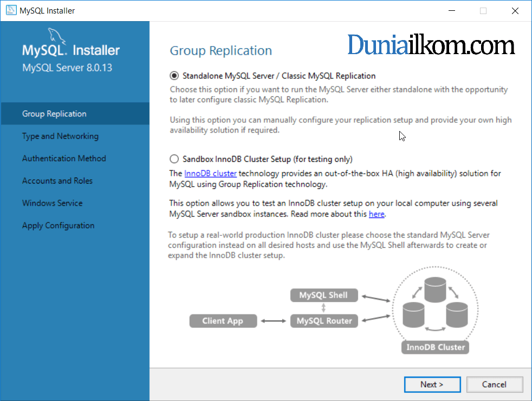Image resolution: width=532 pixels, height=401 pixels.
Task: Click the MySQL Router diagram box
Action: tap(324, 321)
